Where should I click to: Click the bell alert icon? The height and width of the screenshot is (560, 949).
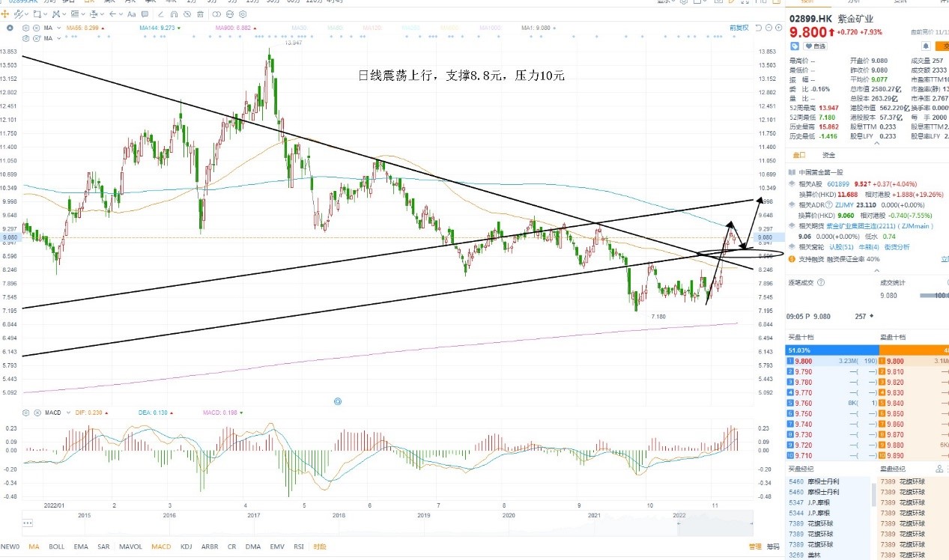[926, 46]
